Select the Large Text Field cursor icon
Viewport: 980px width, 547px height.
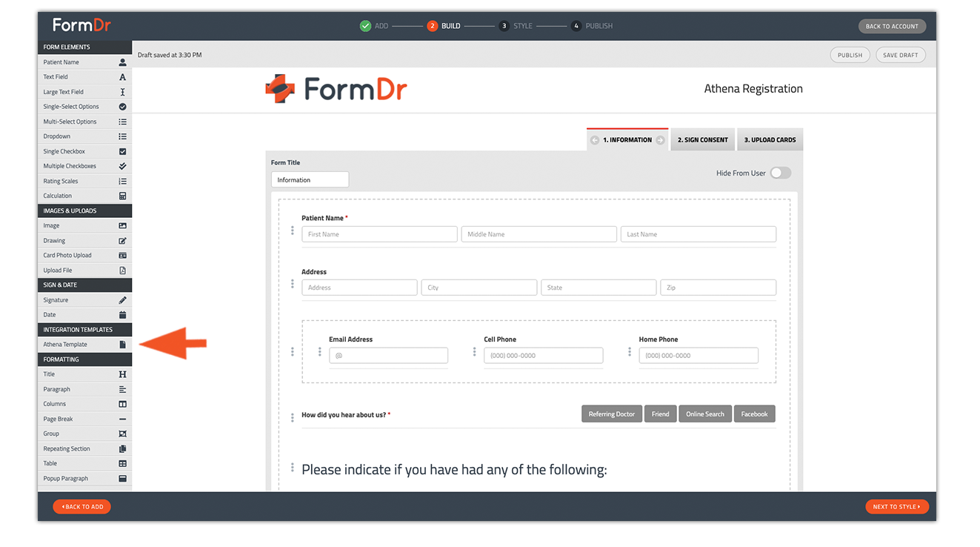click(123, 92)
